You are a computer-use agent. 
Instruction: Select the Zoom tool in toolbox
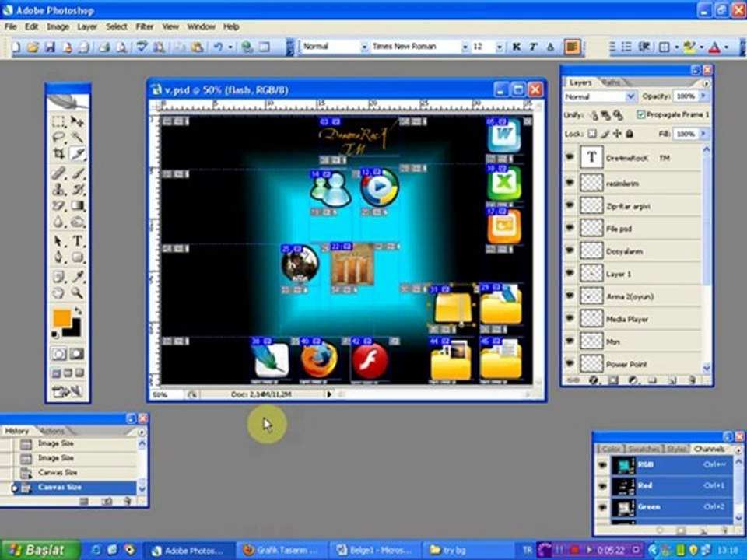pyautogui.click(x=77, y=293)
